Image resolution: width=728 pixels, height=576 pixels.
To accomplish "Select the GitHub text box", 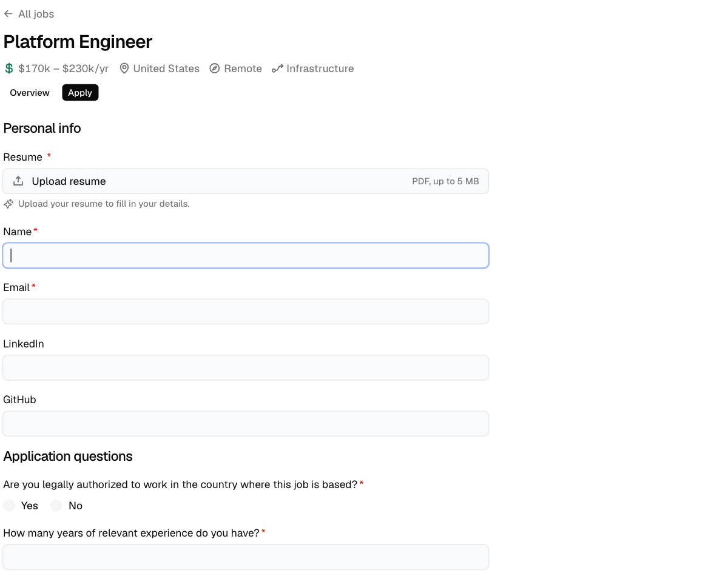I will pos(246,424).
